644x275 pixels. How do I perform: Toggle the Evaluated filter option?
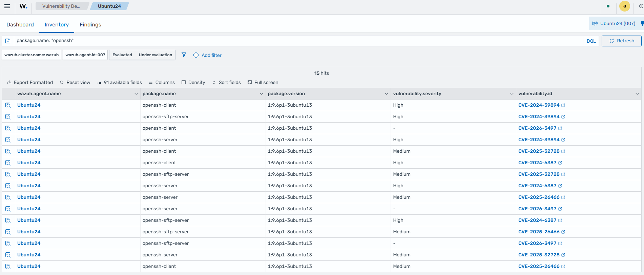click(x=122, y=55)
